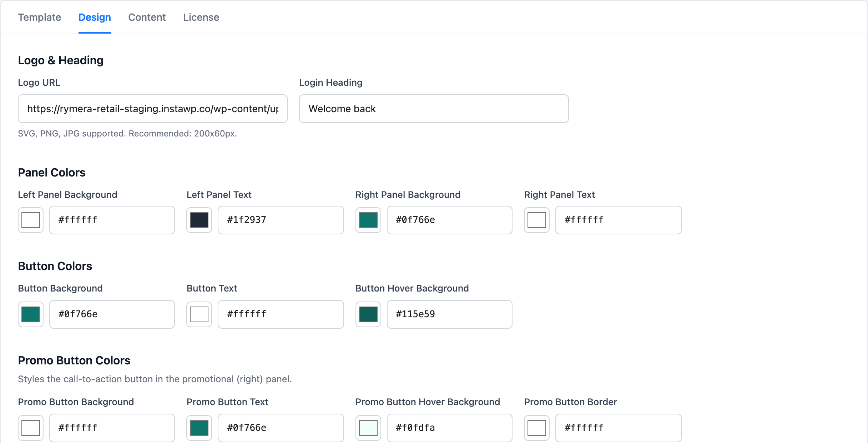Image resolution: width=868 pixels, height=443 pixels.
Task: Click Button Text hex input
Action: 281,314
